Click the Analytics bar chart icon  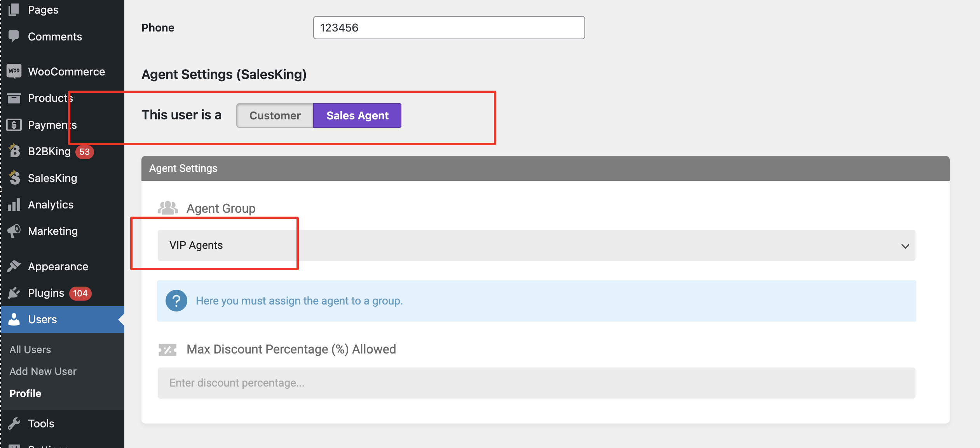click(14, 205)
